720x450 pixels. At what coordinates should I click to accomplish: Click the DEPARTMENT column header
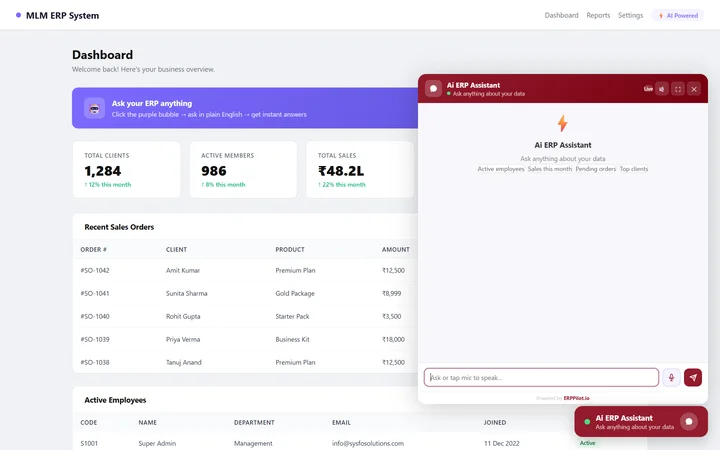tap(254, 422)
